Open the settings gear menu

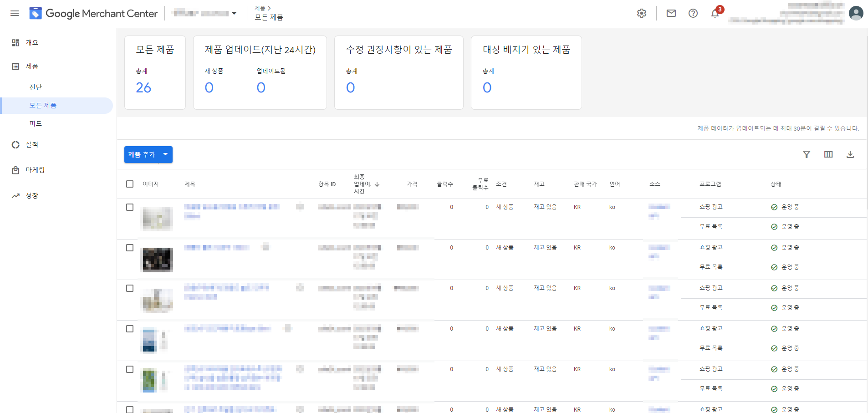click(x=642, y=13)
